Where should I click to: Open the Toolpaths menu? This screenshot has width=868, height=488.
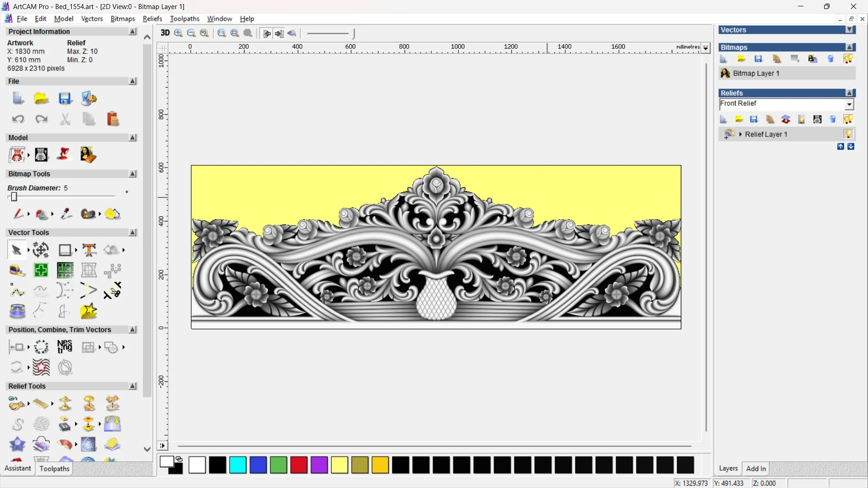pyautogui.click(x=184, y=19)
